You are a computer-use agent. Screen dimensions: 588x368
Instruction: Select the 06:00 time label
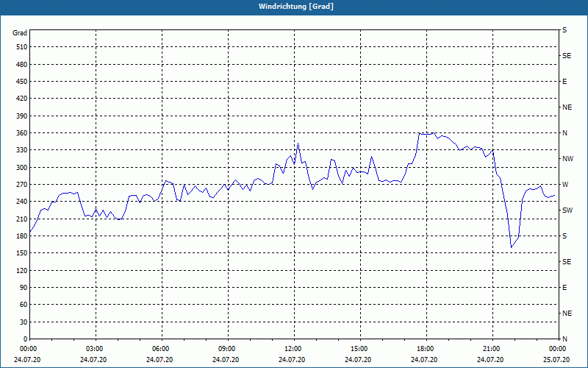pos(160,349)
